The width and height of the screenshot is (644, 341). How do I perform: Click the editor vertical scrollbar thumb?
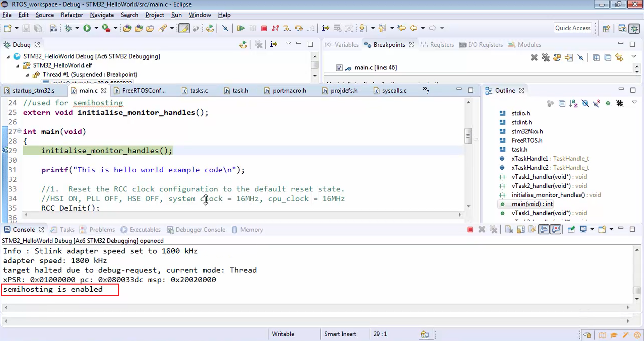coord(468,136)
